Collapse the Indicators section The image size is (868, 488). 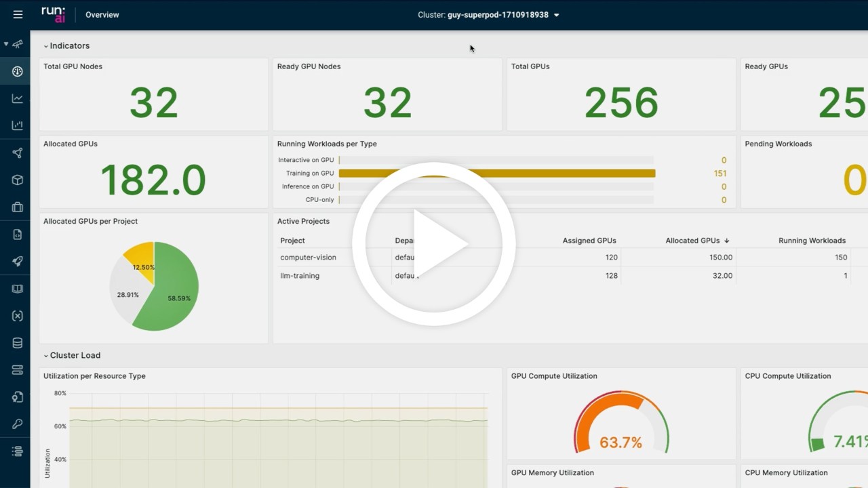[x=46, y=46]
